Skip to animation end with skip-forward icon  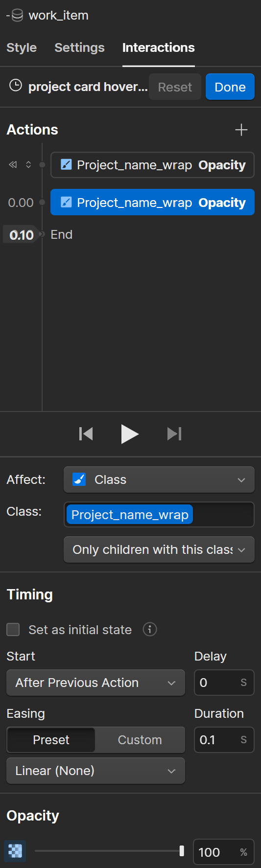(x=174, y=434)
